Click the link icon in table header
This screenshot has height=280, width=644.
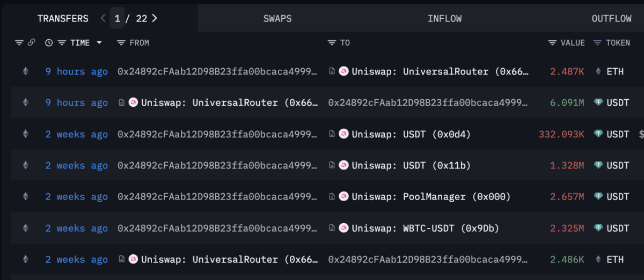[32, 43]
